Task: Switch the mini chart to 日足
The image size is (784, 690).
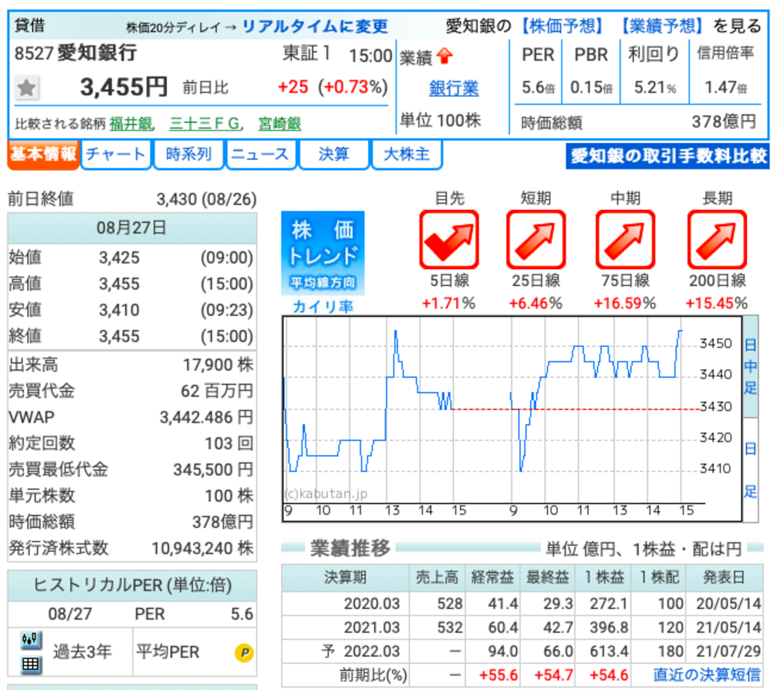Action: tap(750, 470)
